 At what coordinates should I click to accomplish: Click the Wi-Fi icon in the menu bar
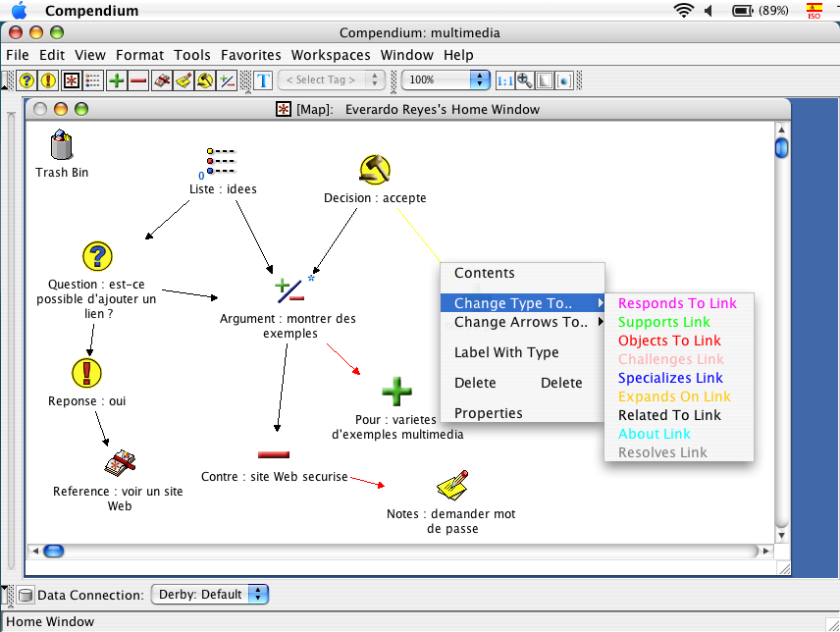(683, 11)
